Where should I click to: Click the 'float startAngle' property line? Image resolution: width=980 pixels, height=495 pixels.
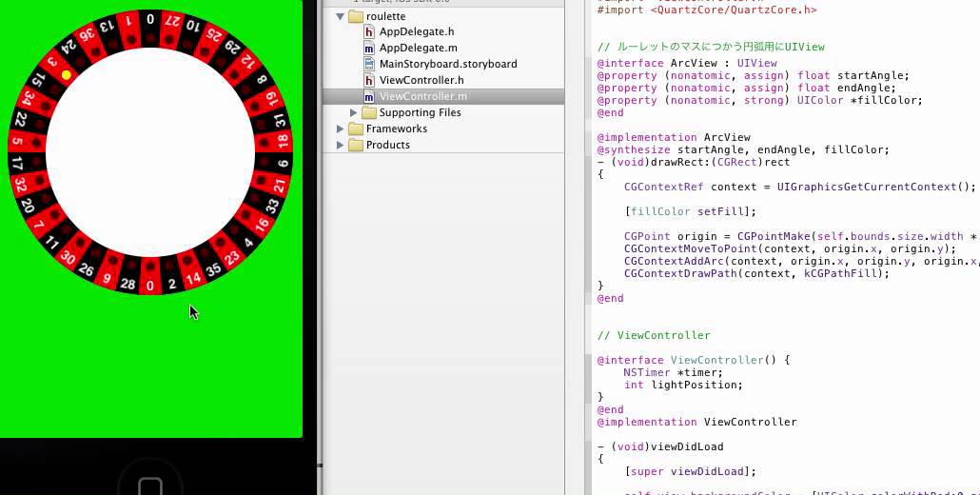click(754, 75)
